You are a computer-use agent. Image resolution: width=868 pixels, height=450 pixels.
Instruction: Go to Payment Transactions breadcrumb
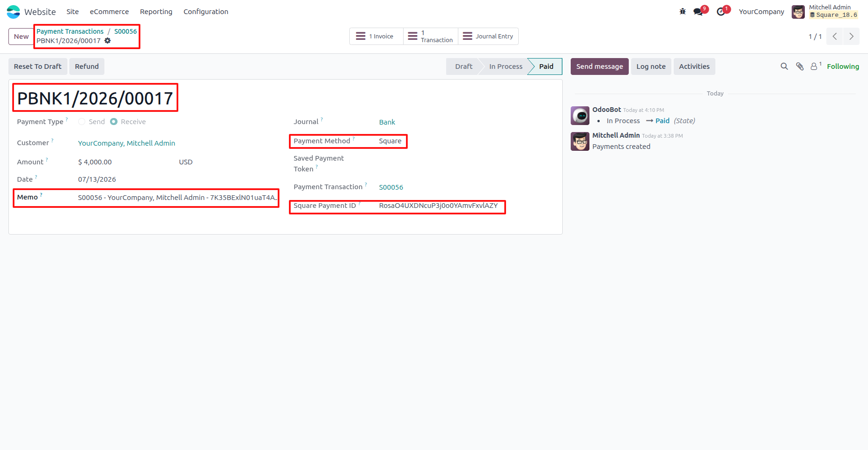tap(70, 31)
